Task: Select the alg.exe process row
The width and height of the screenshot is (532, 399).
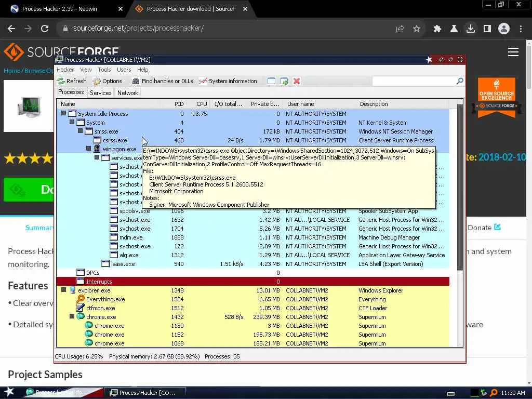Action: pos(253,255)
